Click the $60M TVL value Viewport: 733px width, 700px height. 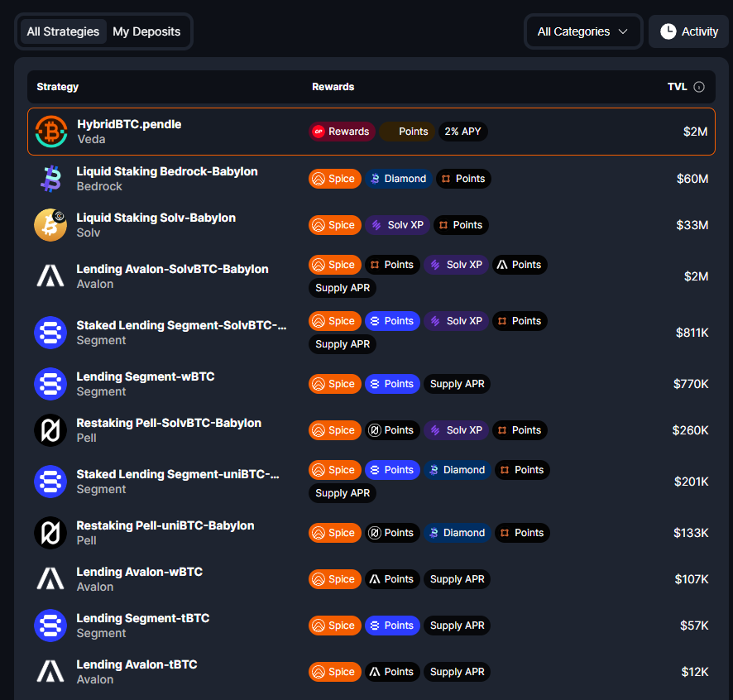[x=692, y=179]
